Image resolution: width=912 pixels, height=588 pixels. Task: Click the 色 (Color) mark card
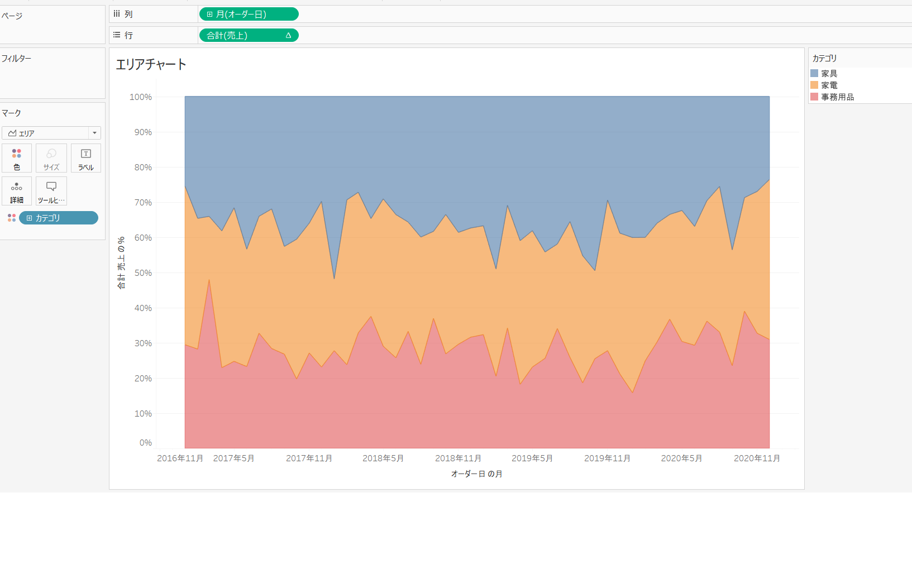pyautogui.click(x=17, y=158)
